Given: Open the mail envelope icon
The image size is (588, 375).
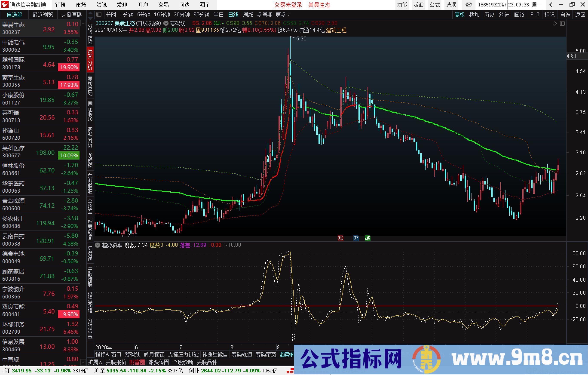Looking at the screenshot, I should coord(468,5).
